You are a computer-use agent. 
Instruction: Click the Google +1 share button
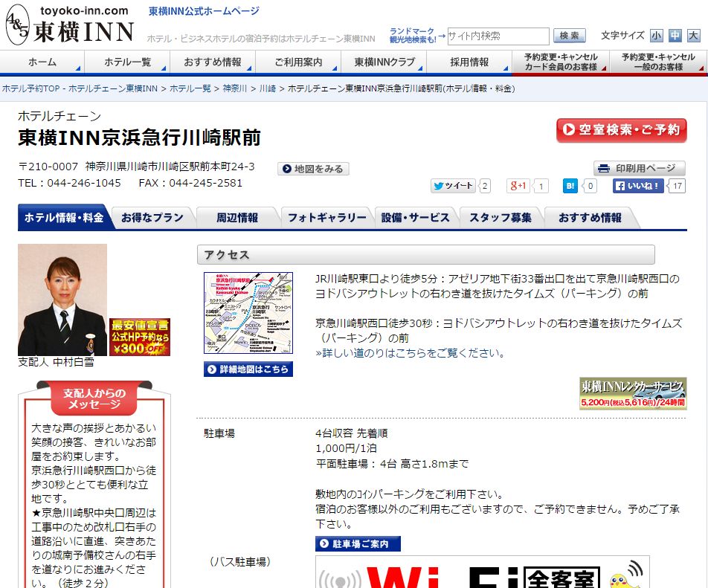pyautogui.click(x=518, y=186)
